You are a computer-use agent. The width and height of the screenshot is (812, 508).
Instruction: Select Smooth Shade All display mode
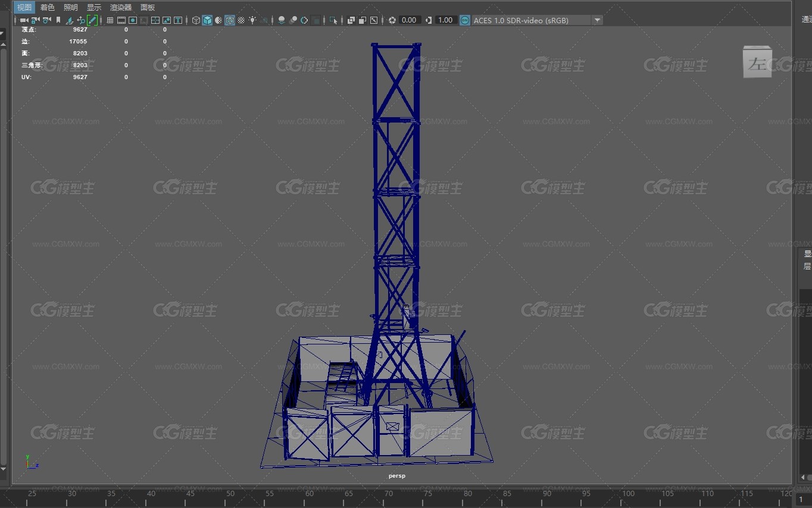point(207,20)
